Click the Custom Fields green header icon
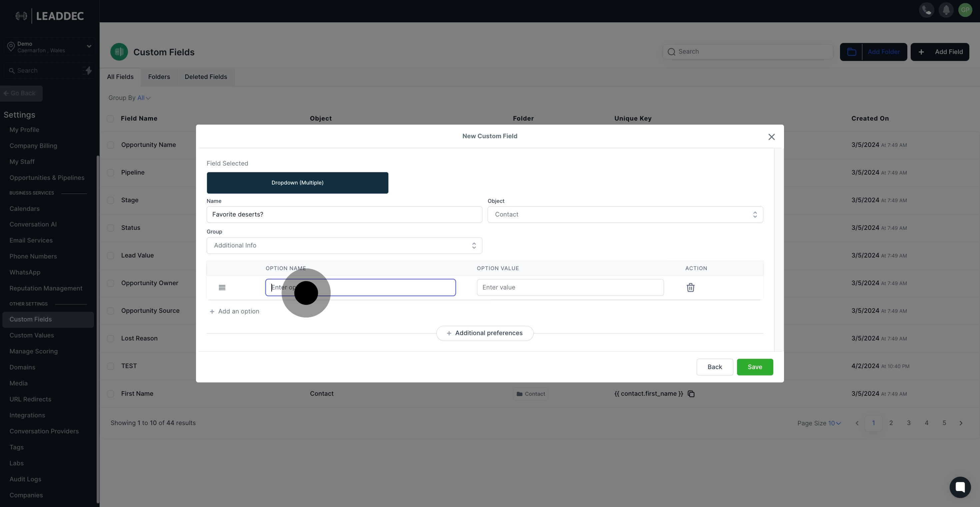This screenshot has width=980, height=507. pos(119,52)
